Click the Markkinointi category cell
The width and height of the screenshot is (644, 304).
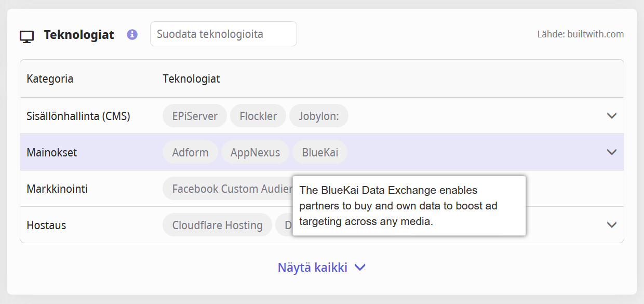(57, 189)
